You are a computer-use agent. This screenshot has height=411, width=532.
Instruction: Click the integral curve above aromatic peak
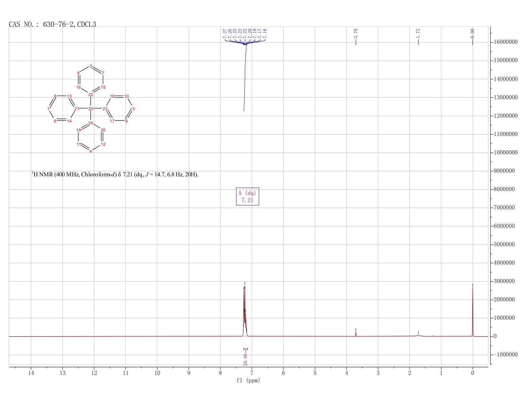pos(245,77)
